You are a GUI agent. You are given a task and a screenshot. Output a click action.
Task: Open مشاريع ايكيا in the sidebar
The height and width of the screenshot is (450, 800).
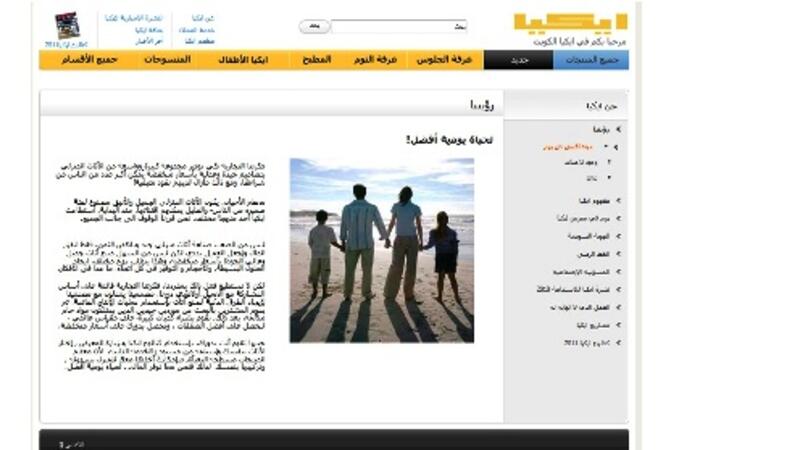pyautogui.click(x=593, y=325)
